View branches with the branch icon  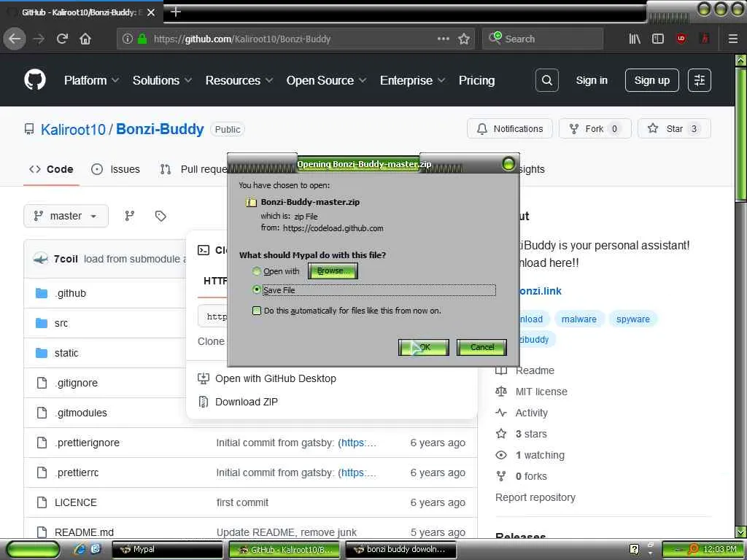tap(130, 216)
